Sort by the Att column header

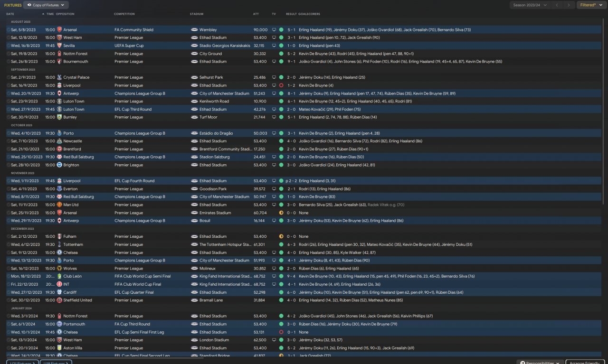(x=256, y=14)
